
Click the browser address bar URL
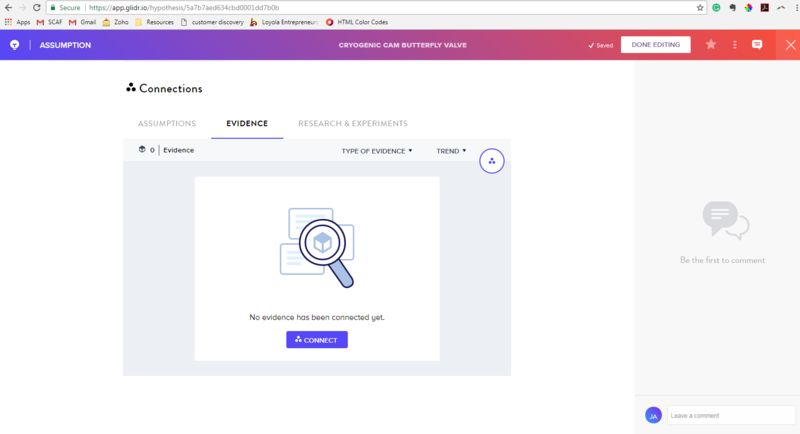(190, 7)
